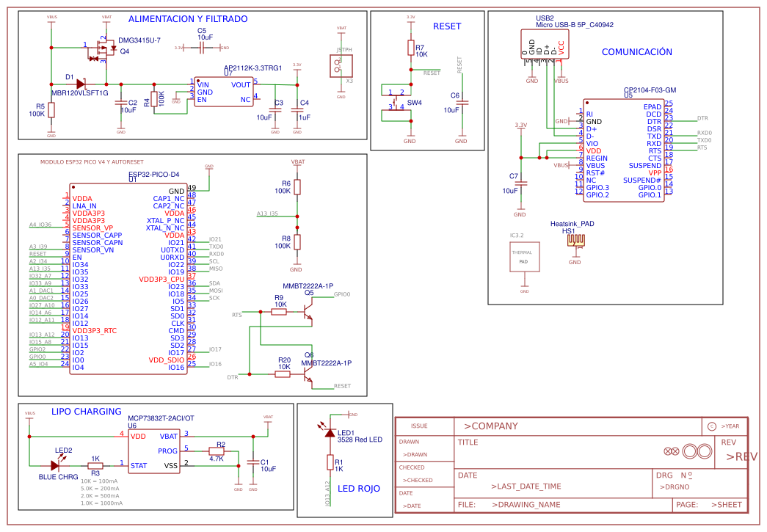
Task: Click the LED1 3528 red LED symbol
Action: (x=330, y=431)
